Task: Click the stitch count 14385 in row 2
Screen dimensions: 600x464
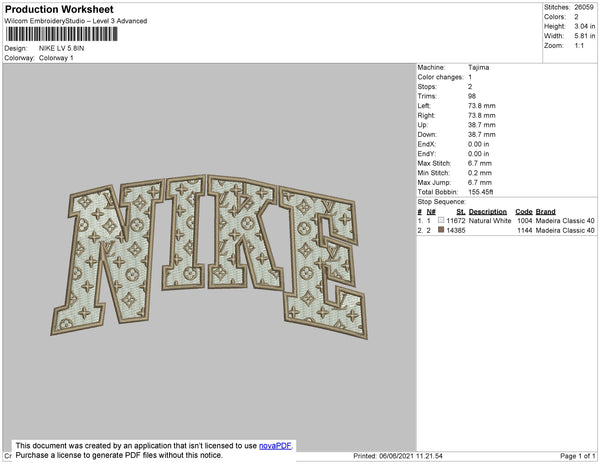Action: pyautogui.click(x=456, y=230)
